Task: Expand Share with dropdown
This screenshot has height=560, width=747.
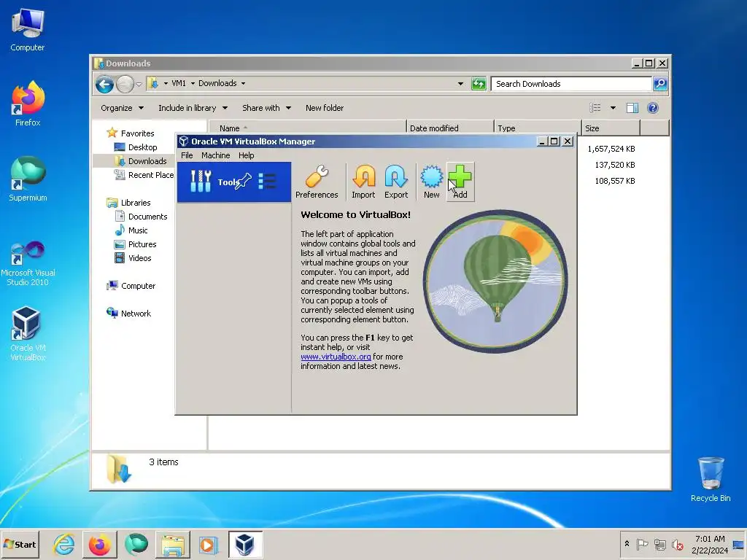Action: coord(266,108)
